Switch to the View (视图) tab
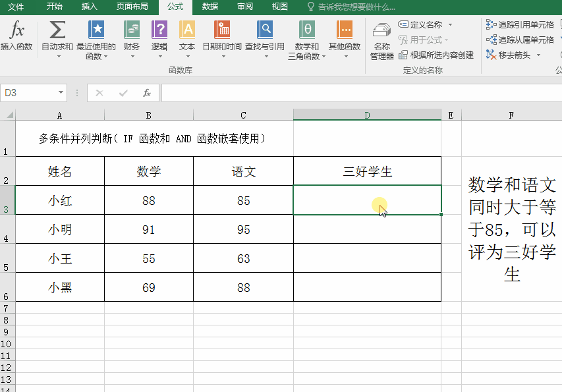The width and height of the screenshot is (562, 392). pyautogui.click(x=279, y=7)
